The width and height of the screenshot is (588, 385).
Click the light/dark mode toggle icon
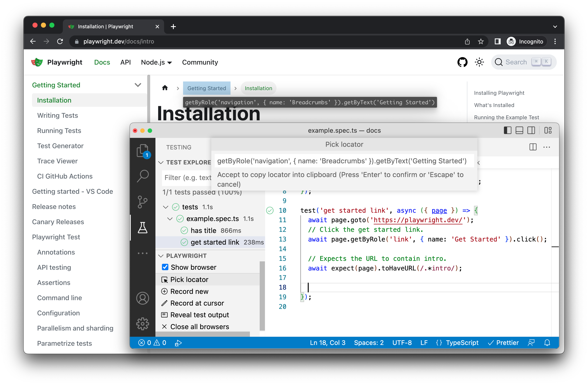coord(479,62)
